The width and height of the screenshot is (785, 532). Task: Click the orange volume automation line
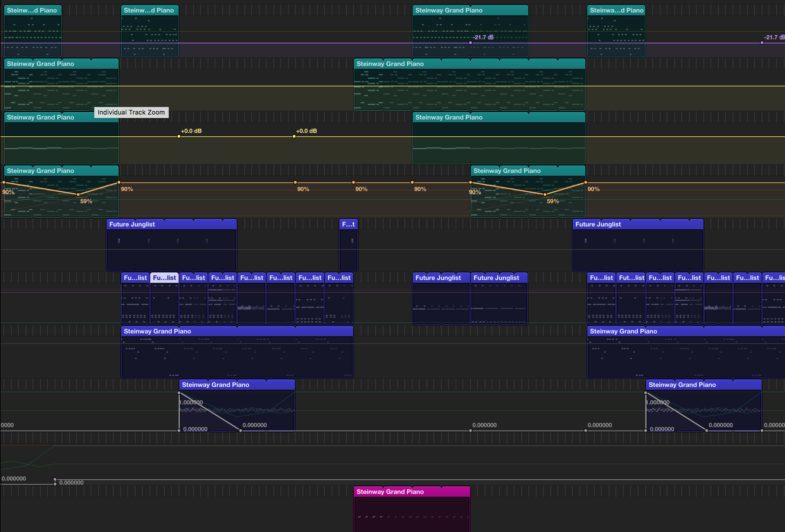click(x=237, y=182)
